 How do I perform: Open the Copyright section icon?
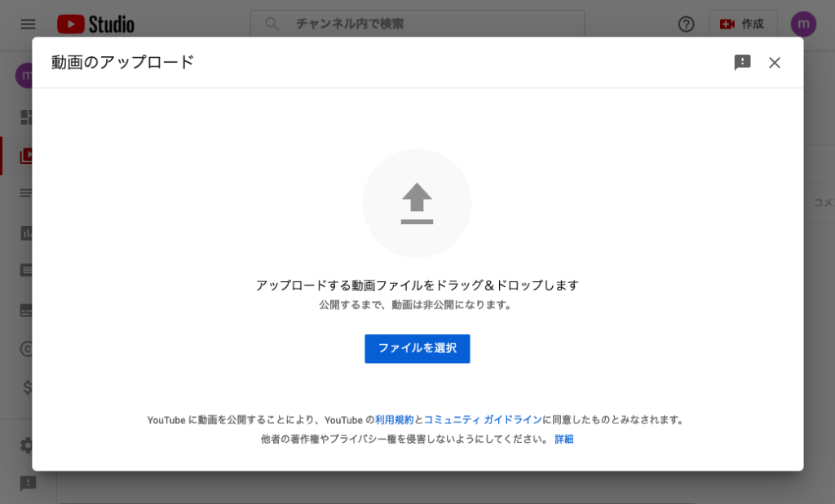coord(27,347)
